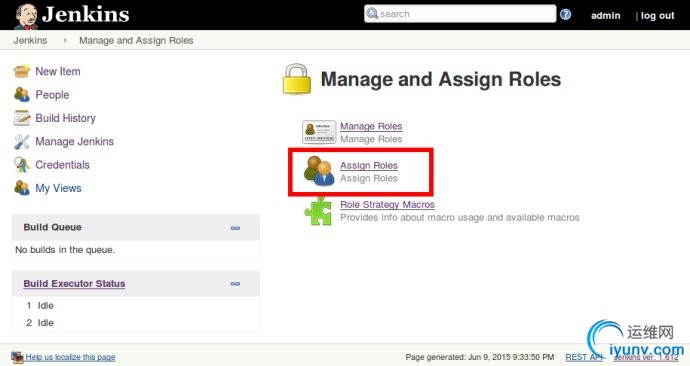
Task: Open the Assign Roles link
Action: [x=369, y=165]
